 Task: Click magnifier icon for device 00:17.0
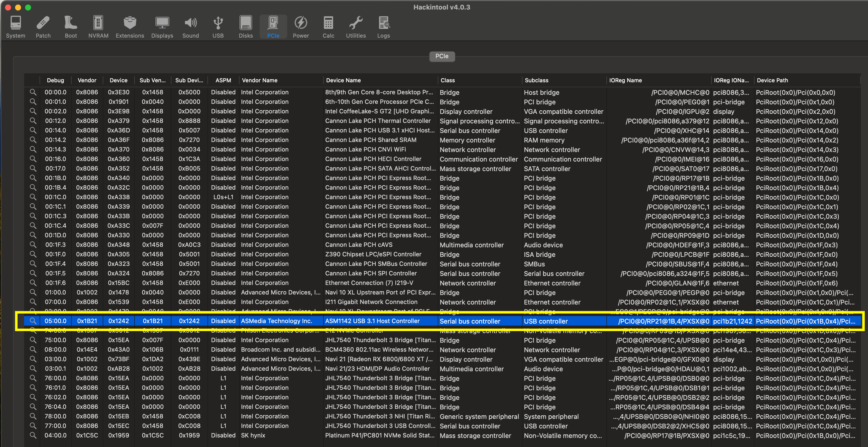click(33, 168)
